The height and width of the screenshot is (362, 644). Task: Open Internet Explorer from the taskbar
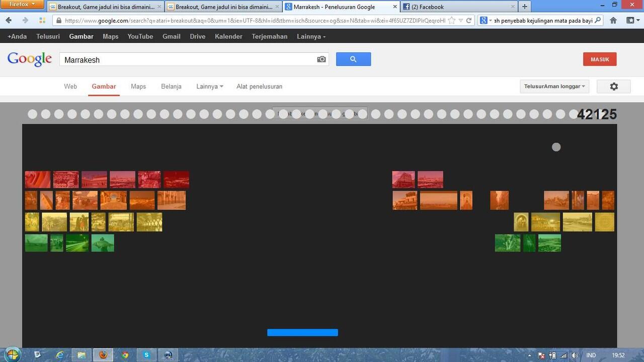[x=60, y=354]
